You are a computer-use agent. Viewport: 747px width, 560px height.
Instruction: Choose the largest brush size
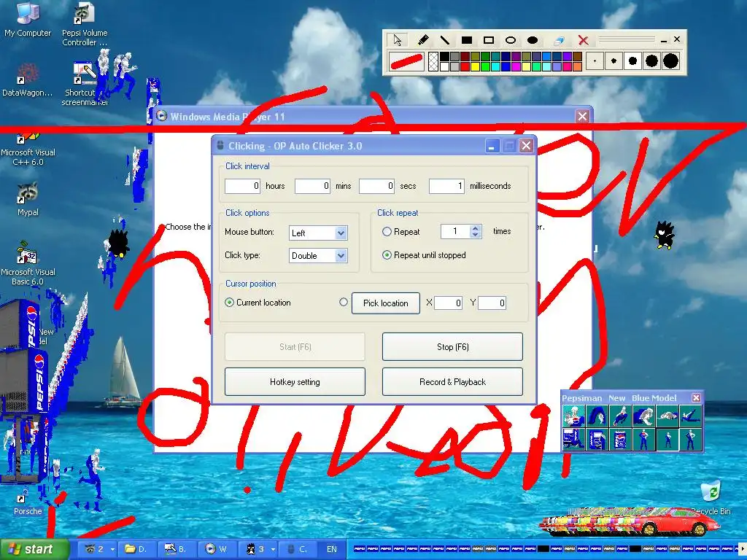670,61
